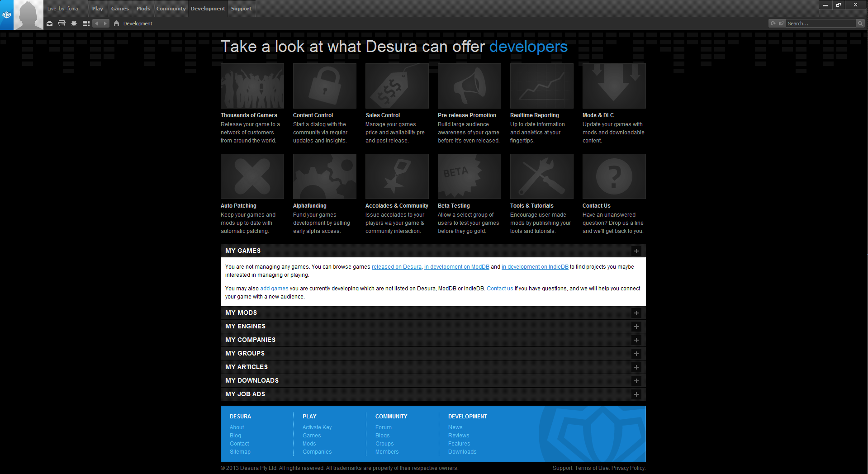Open Realtime Reporting chart icon

(542, 86)
